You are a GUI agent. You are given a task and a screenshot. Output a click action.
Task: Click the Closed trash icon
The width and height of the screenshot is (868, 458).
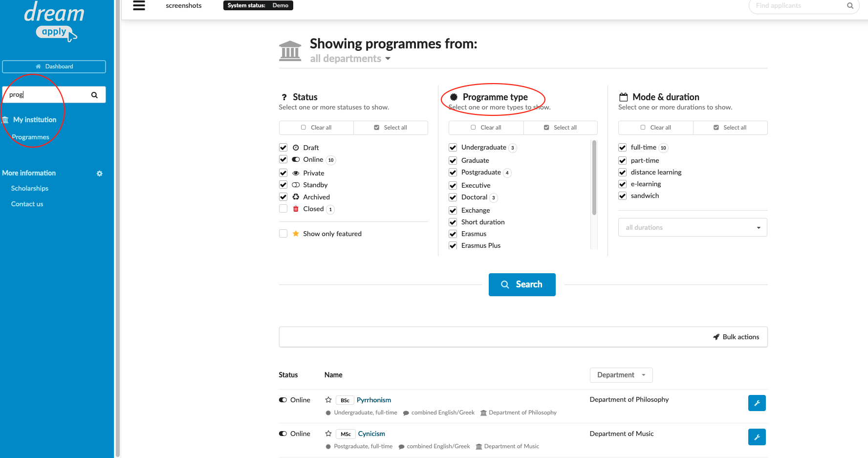296,209
